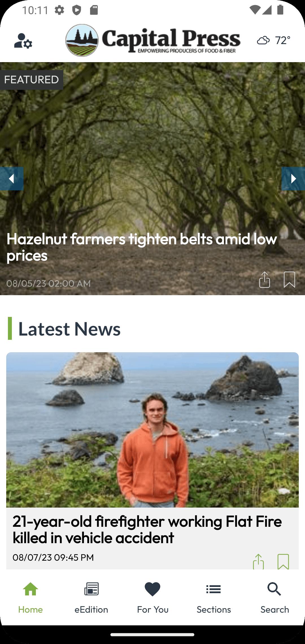Open the firefighter by the ocean photo

point(152,430)
